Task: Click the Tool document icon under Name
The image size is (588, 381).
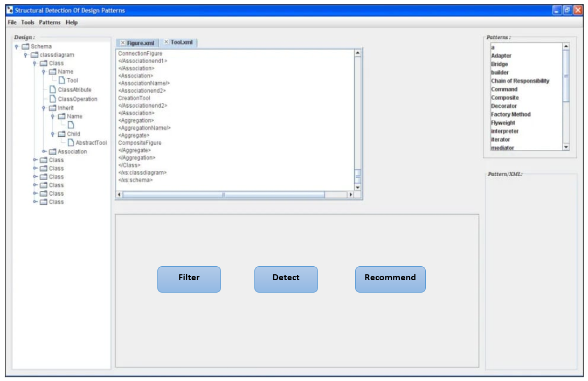Action: [61, 80]
